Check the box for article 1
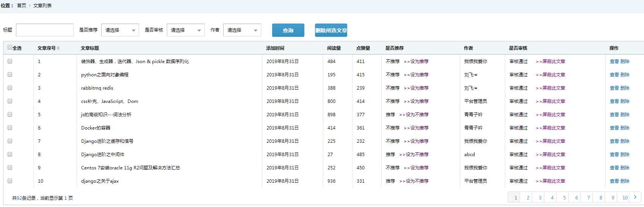Image resolution: width=644 pixels, height=207 pixels. (x=10, y=61)
